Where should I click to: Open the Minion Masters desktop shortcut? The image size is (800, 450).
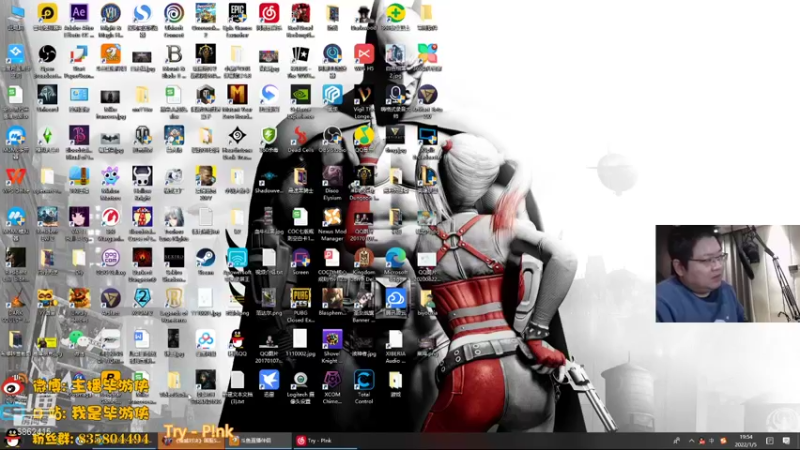(110, 176)
